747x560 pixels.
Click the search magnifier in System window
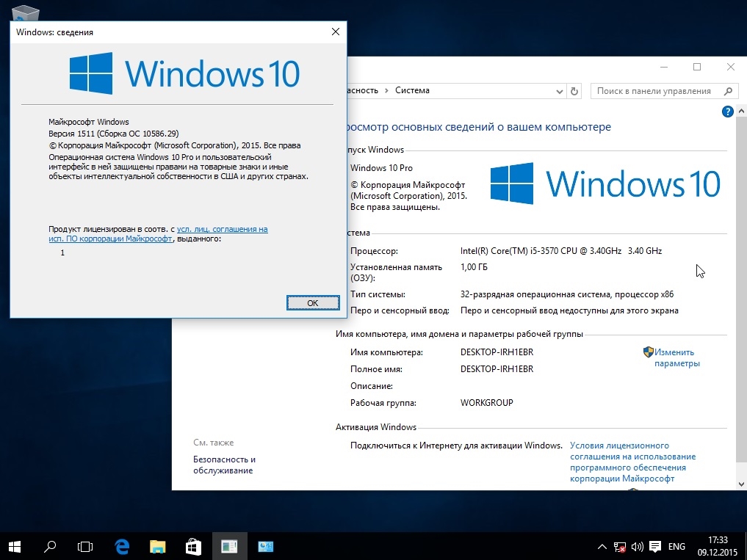728,91
